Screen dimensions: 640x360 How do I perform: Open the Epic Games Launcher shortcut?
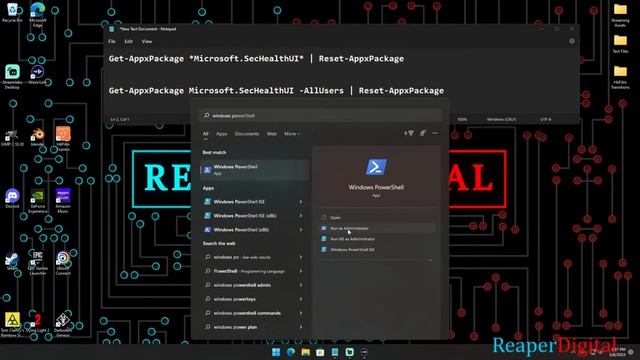[38, 263]
